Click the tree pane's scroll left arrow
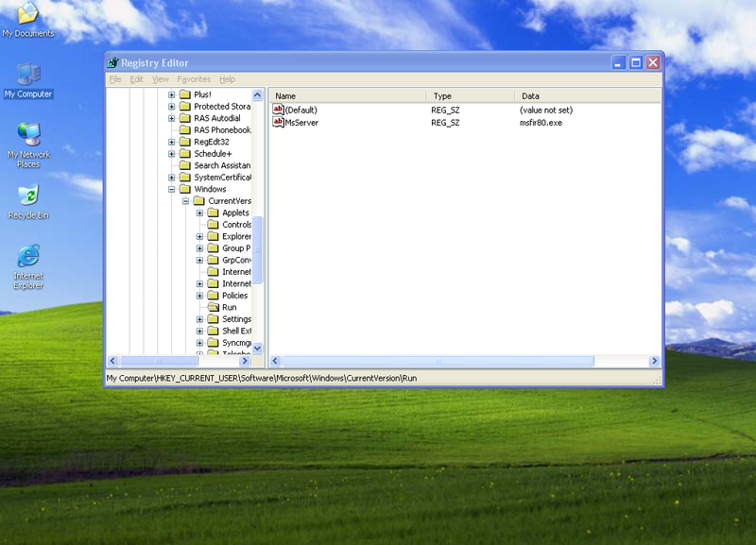The height and width of the screenshot is (545, 756). click(x=112, y=361)
